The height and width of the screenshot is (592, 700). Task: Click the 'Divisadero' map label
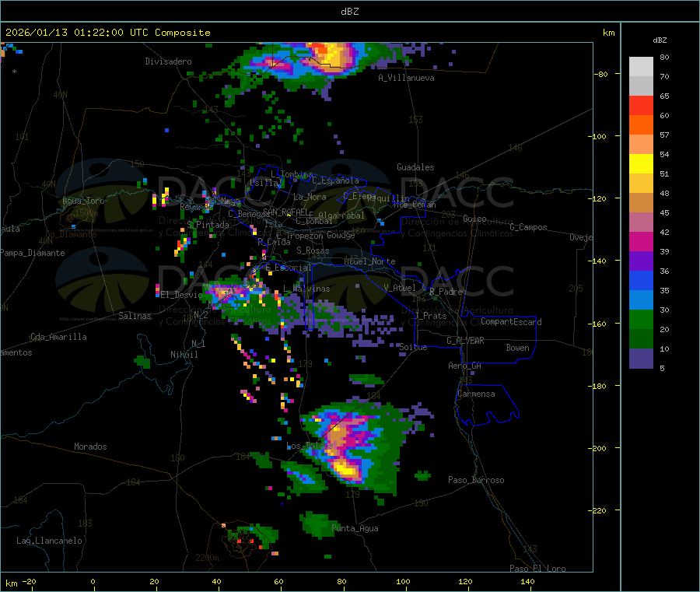[x=168, y=61]
